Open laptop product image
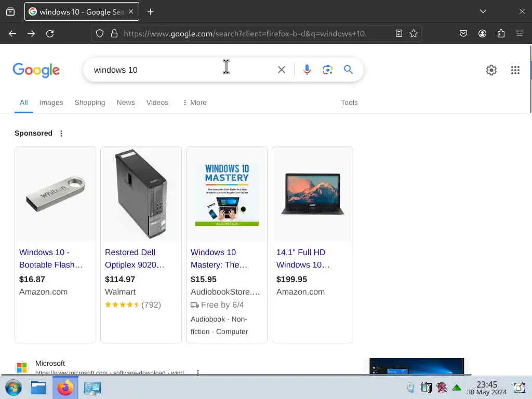Screen dimensions: 532x399 click(x=312, y=194)
